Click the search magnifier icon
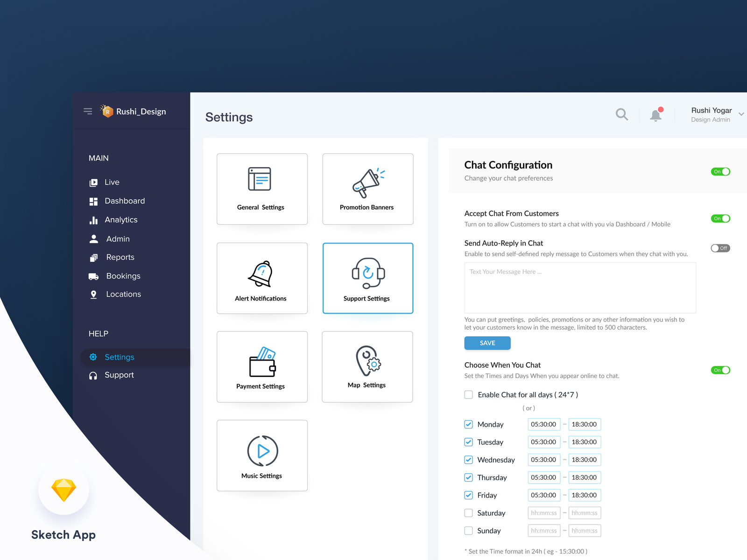Screen dimensions: 747x560 click(621, 114)
